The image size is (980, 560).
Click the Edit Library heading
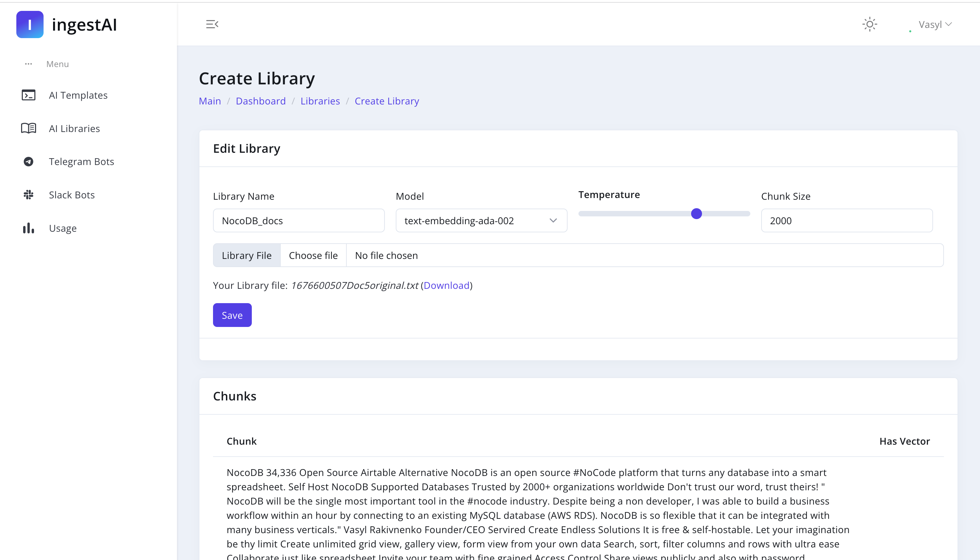247,148
